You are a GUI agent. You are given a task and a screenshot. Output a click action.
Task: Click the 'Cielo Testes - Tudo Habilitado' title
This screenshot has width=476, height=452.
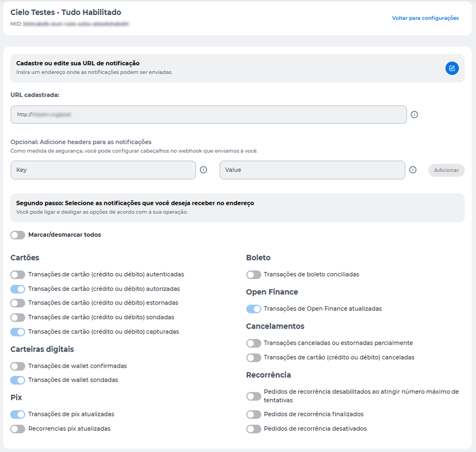[x=66, y=12]
